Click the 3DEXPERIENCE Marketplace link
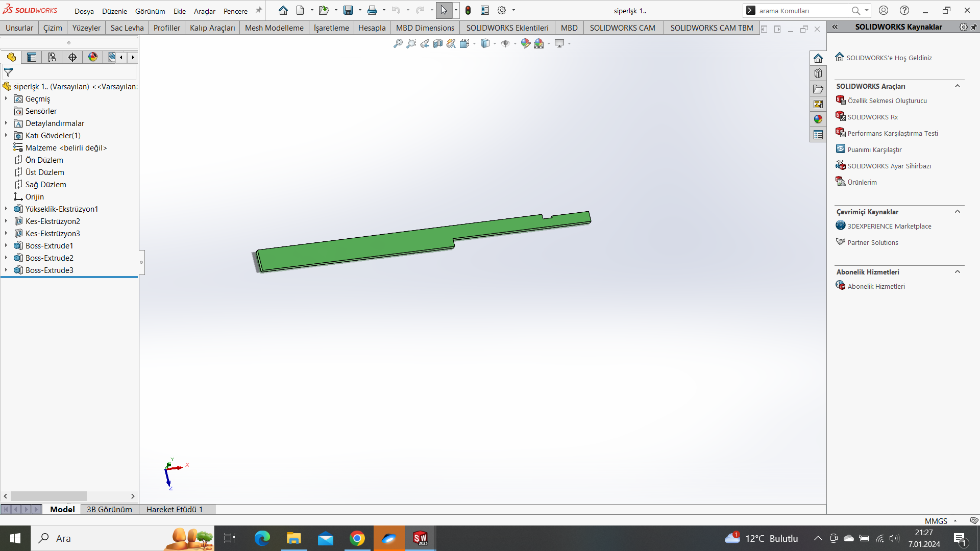 coord(889,226)
